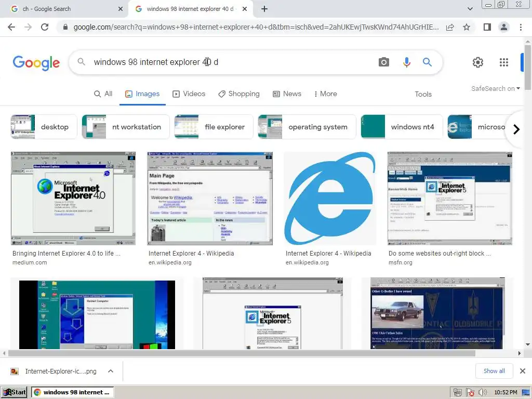Open the blue Internet Explorer logo image
Viewport: 532px width, 399px height.
[x=330, y=198]
